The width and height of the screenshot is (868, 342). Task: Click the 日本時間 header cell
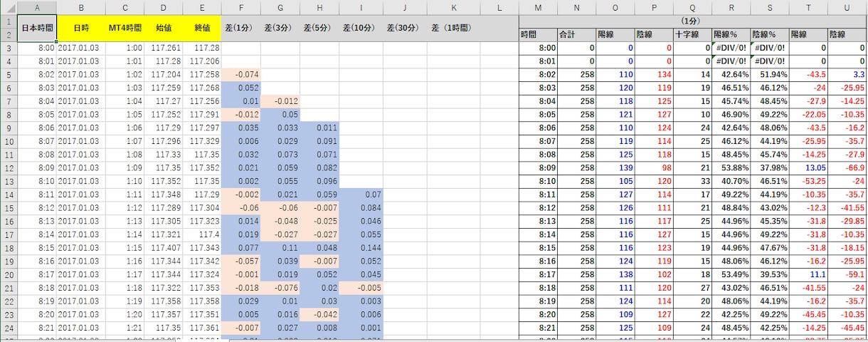click(37, 28)
